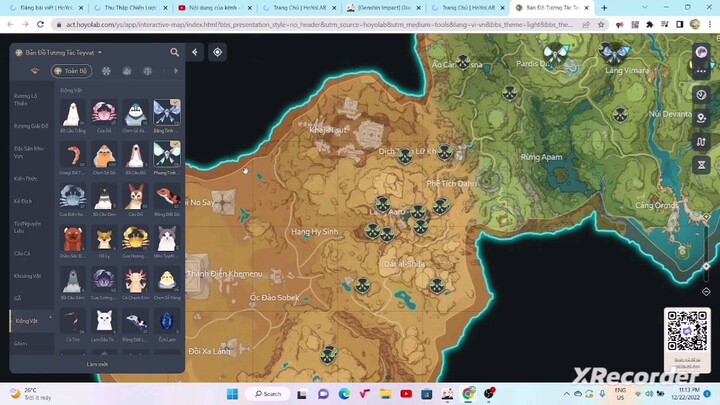Click the marker below Đồi Xa Lánh road
Screen dimensions: 720x405
pyautogui.click(x=329, y=355)
